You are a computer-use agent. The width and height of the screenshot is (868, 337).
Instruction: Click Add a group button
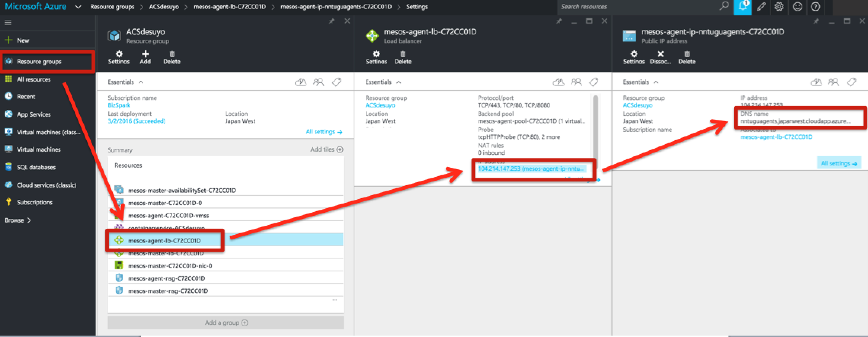226,323
